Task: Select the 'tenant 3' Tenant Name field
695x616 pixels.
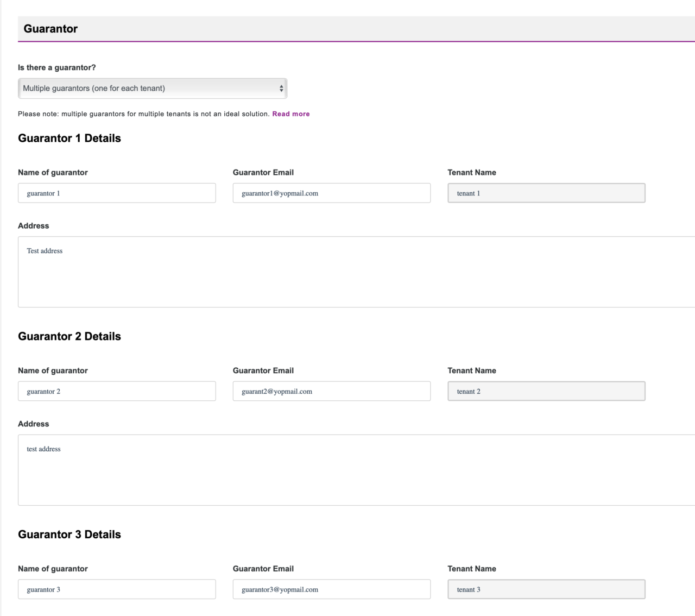Action: click(x=546, y=589)
